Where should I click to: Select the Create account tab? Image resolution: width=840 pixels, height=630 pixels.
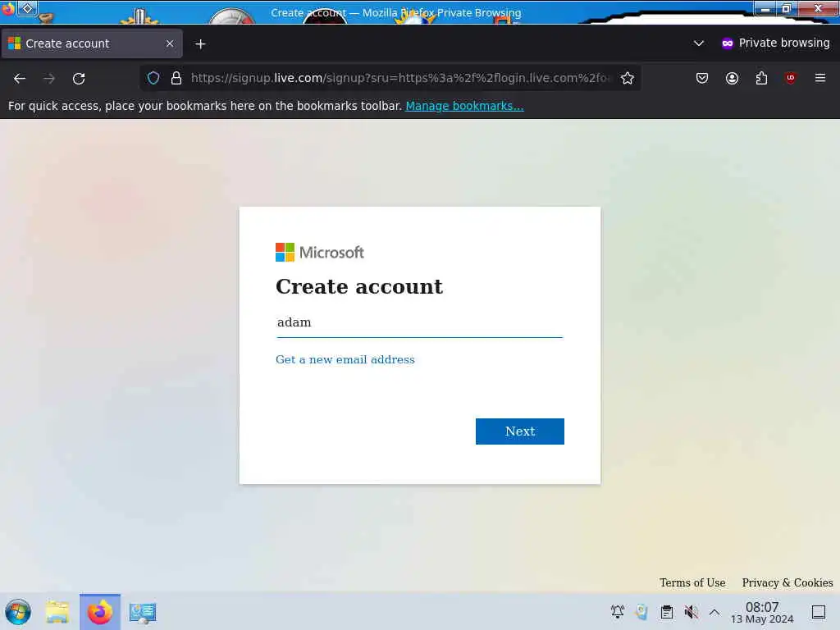pyautogui.click(x=92, y=43)
